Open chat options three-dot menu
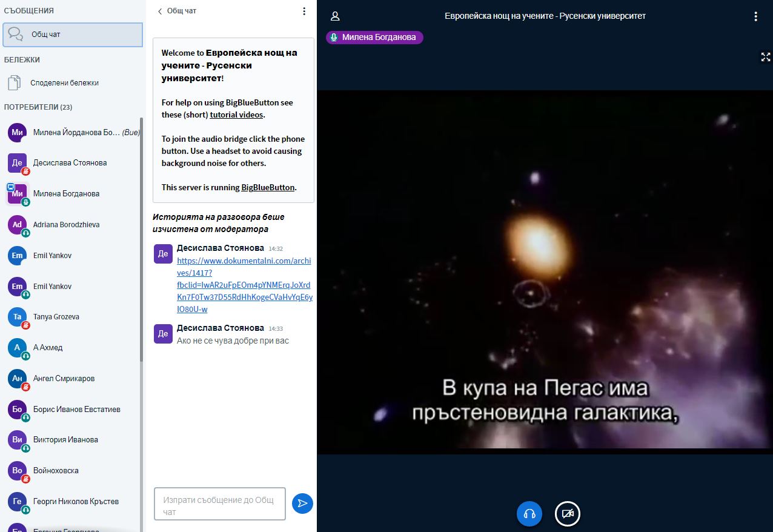This screenshot has height=532, width=773. 304,11
